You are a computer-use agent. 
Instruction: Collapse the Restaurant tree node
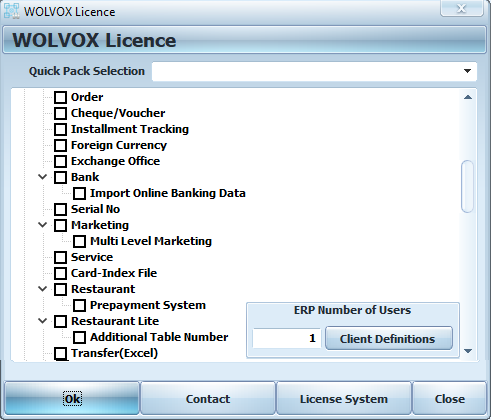click(43, 289)
